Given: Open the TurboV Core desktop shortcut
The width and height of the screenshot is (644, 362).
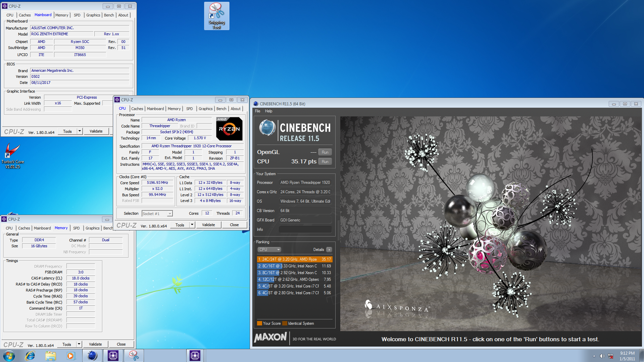Looking at the screenshot, I should pos(12,156).
